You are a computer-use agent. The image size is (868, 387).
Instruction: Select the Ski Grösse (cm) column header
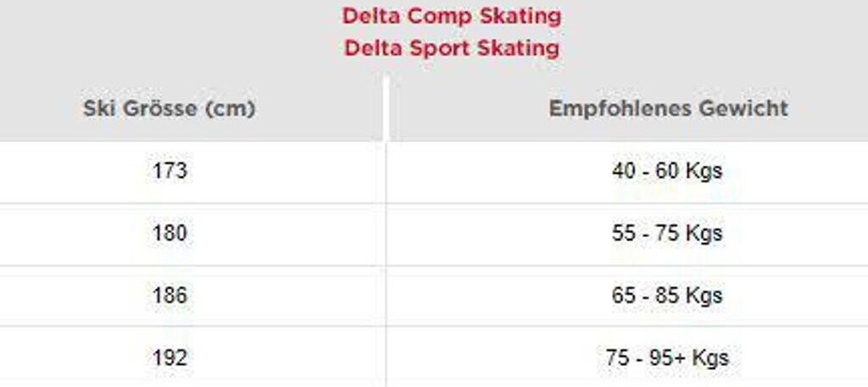170,108
